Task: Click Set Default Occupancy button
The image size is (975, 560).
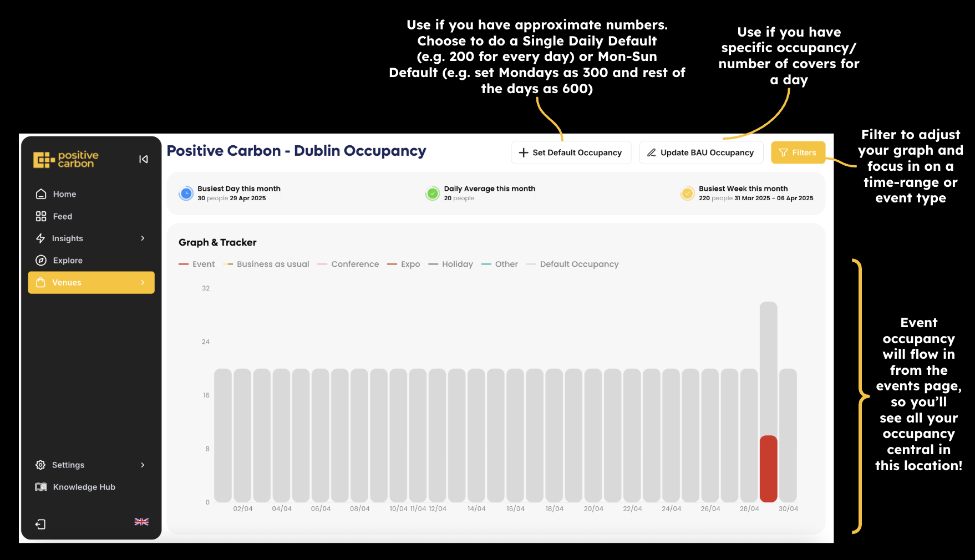Action: tap(571, 152)
